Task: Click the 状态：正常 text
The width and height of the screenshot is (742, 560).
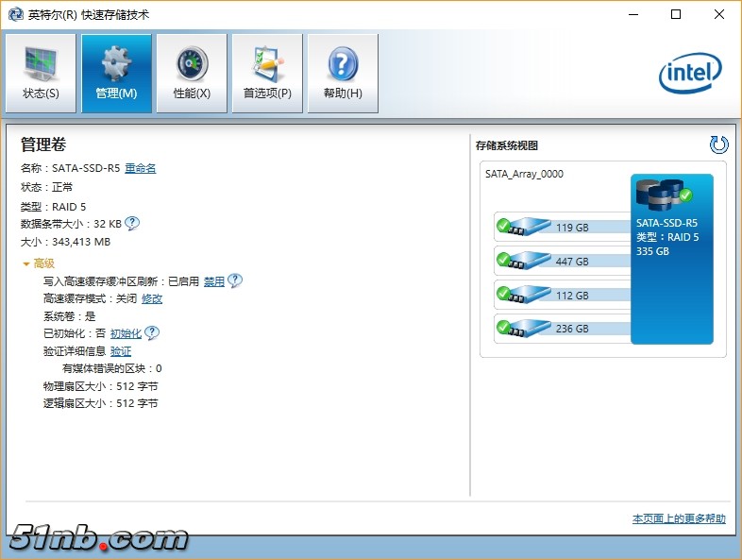Action: coord(46,187)
